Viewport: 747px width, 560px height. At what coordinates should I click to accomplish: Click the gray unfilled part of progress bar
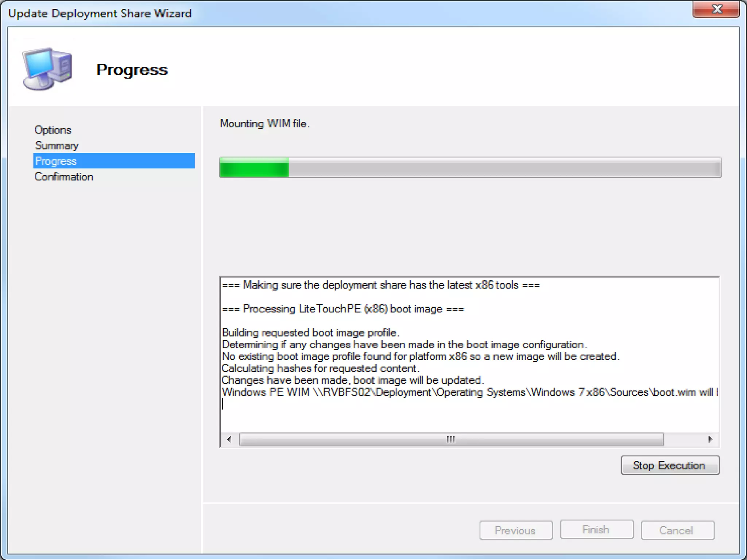pyautogui.click(x=503, y=168)
